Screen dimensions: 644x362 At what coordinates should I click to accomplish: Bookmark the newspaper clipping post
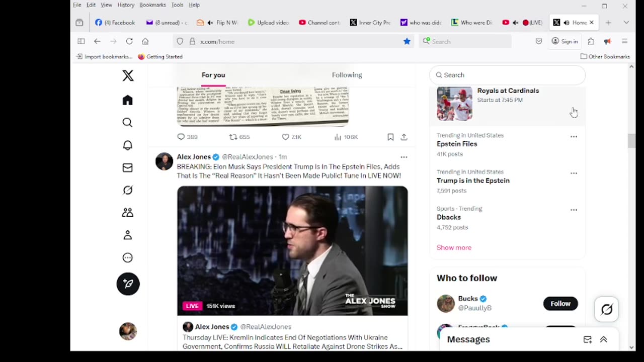click(390, 137)
